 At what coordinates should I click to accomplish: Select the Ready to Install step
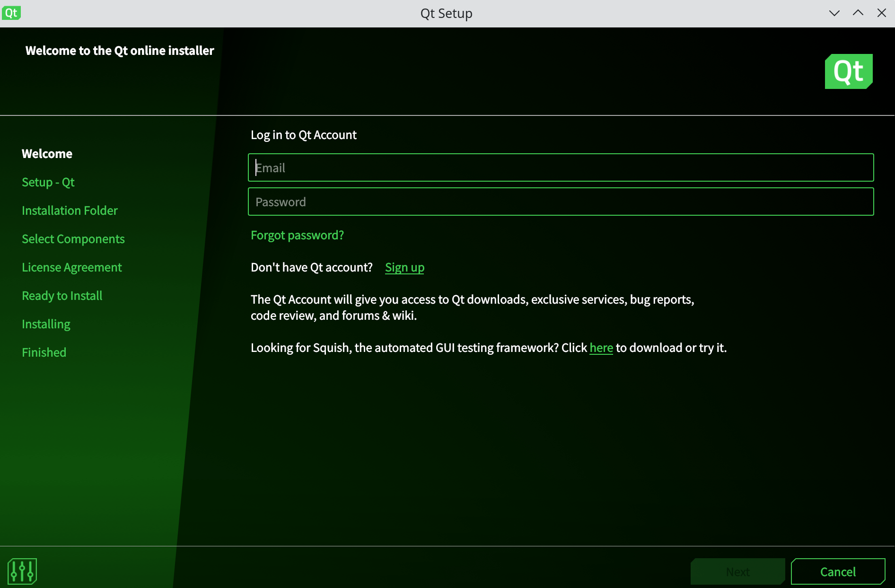[x=62, y=296]
